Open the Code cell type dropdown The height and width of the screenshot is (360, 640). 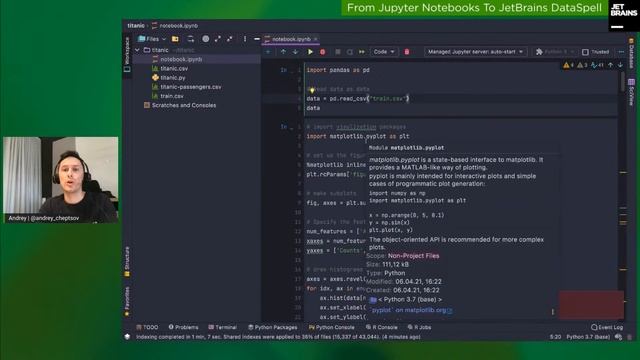(x=384, y=52)
